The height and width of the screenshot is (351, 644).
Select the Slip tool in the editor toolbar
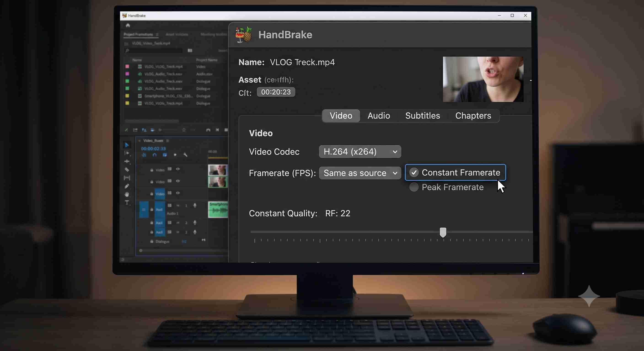click(127, 178)
